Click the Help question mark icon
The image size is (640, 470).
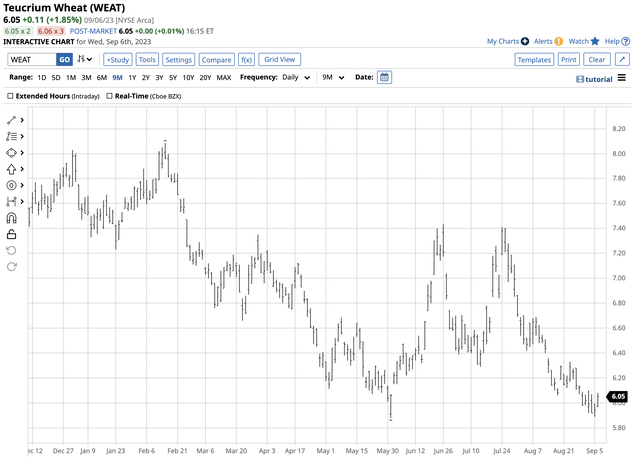tap(626, 41)
